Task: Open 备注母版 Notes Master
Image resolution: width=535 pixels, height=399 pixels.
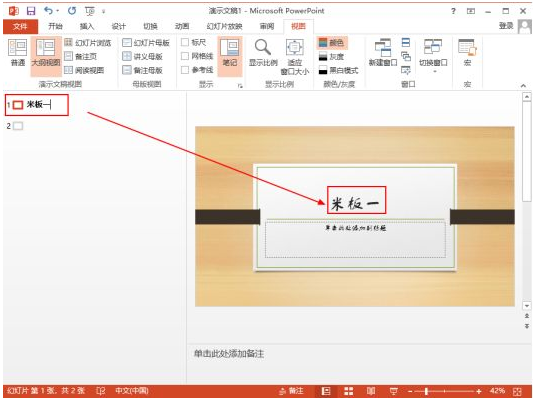Action: tap(143, 70)
